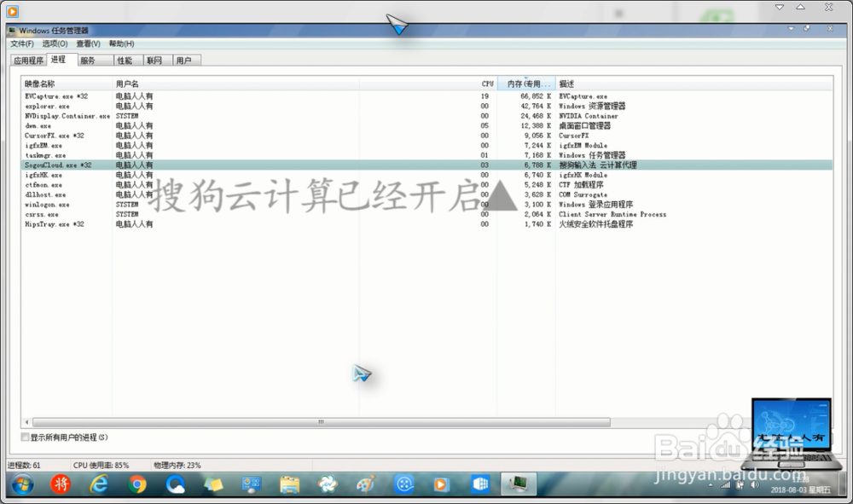Switch to the 应用程序 tab

pos(29,61)
